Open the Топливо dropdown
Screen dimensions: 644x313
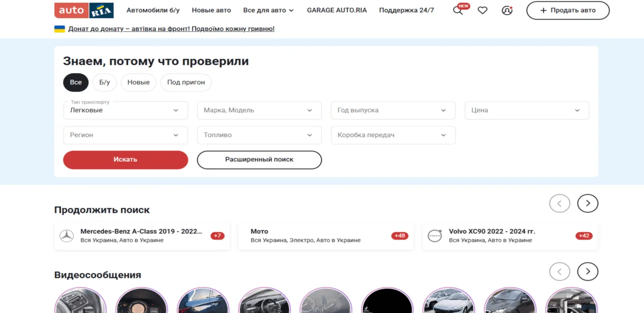259,135
